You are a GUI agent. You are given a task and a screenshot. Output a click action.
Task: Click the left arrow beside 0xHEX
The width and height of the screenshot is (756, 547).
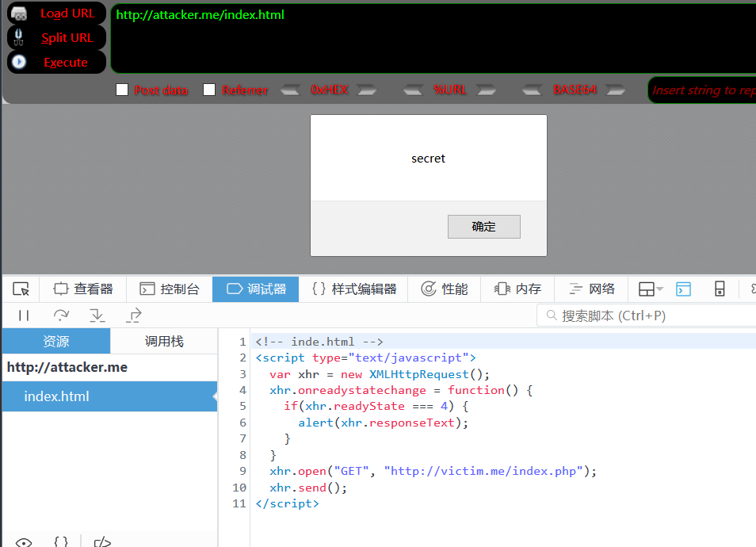pyautogui.click(x=291, y=90)
